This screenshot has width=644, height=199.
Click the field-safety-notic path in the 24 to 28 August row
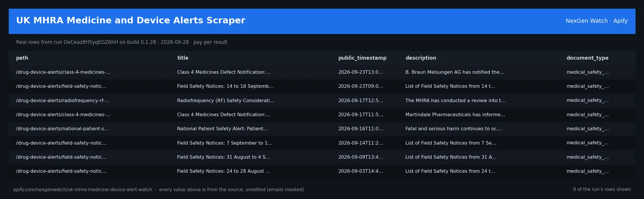61,171
